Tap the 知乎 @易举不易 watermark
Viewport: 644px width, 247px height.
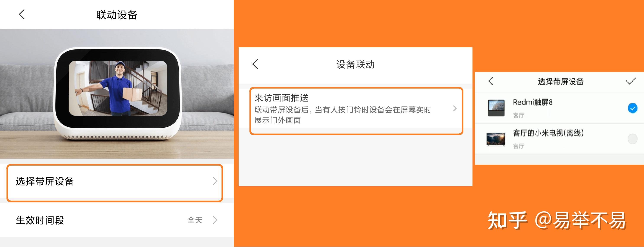556,220
